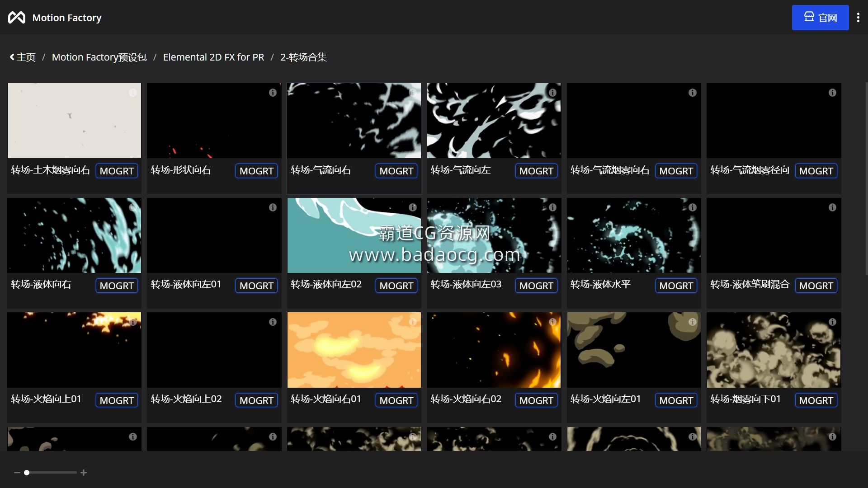Image resolution: width=868 pixels, height=488 pixels.
Task: Show info for 转场-火焰向左01
Action: 693,322
